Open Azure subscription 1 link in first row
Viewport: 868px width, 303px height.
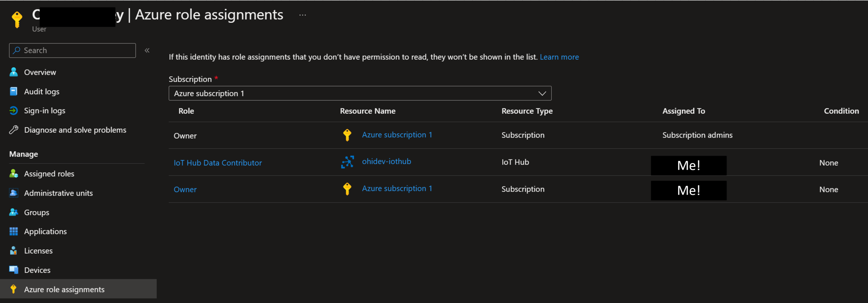(x=397, y=135)
